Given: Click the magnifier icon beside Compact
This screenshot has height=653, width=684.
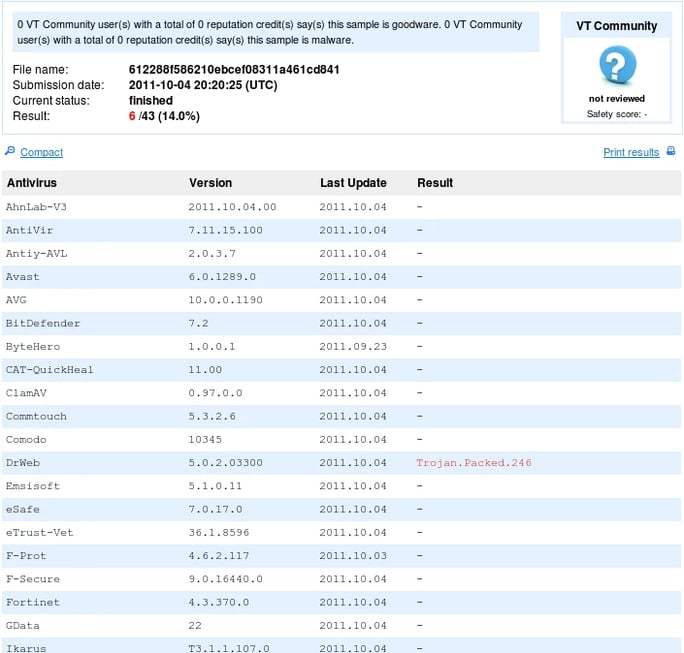Looking at the screenshot, I should [10, 152].
